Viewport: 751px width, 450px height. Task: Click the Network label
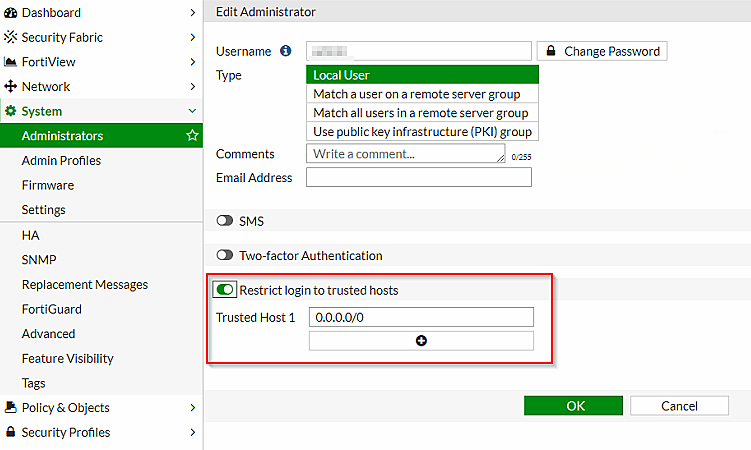coord(46,87)
